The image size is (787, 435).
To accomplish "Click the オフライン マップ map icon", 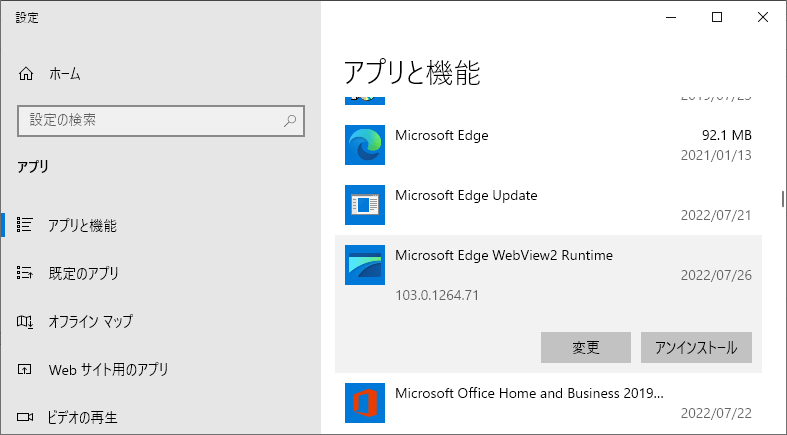I will tap(25, 321).
